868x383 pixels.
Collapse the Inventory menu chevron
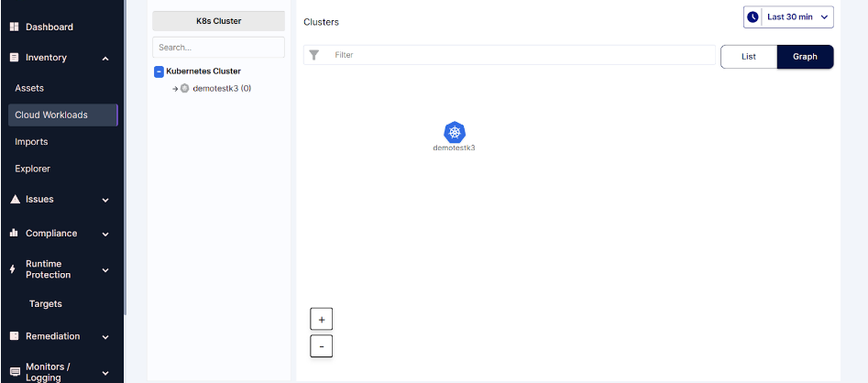coord(105,58)
